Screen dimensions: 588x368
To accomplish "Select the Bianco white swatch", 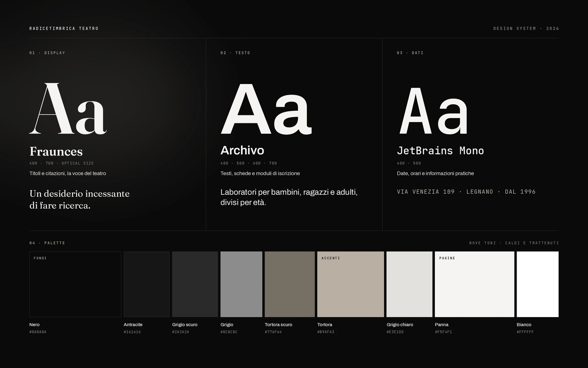I will click(x=538, y=284).
